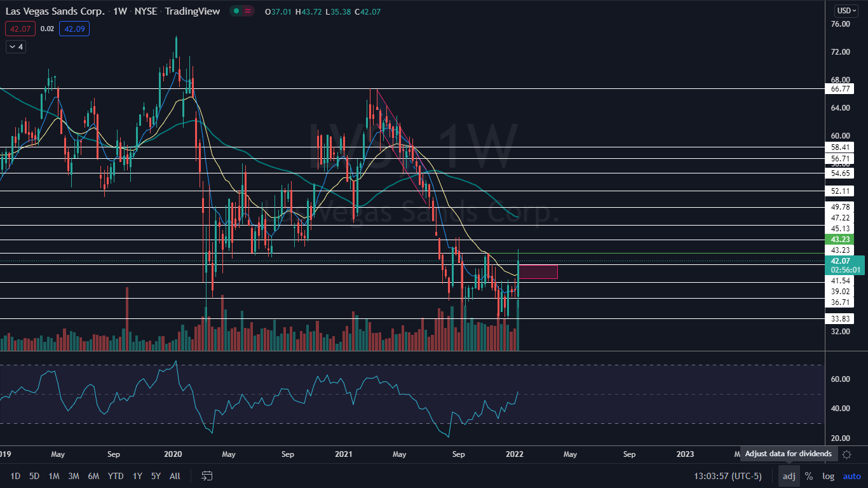
Task: Click the 33.83 horizontal line price label
Action: click(x=840, y=319)
